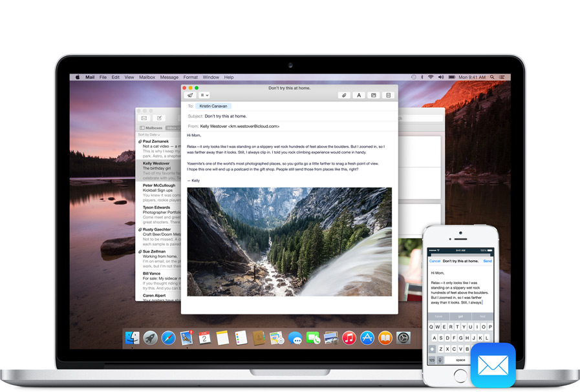Click the Compose new message icon in Mail window
The image size is (580, 392).
point(159,118)
